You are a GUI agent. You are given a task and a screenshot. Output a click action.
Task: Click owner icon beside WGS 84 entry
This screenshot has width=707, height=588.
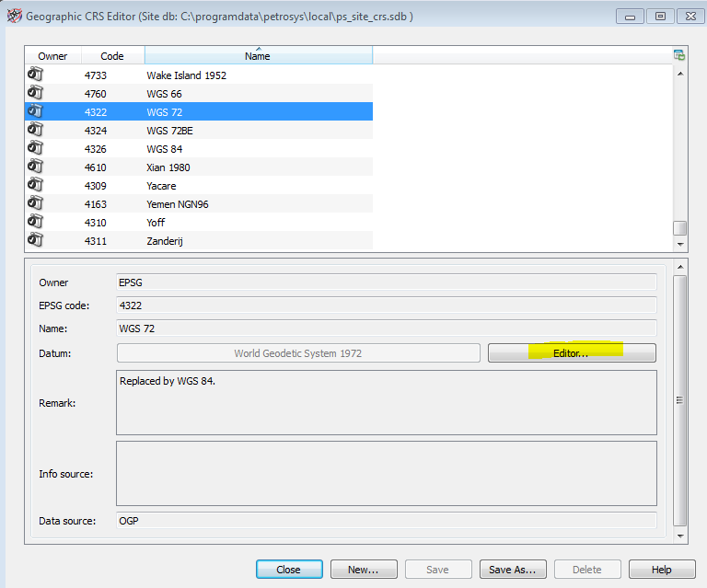click(35, 148)
